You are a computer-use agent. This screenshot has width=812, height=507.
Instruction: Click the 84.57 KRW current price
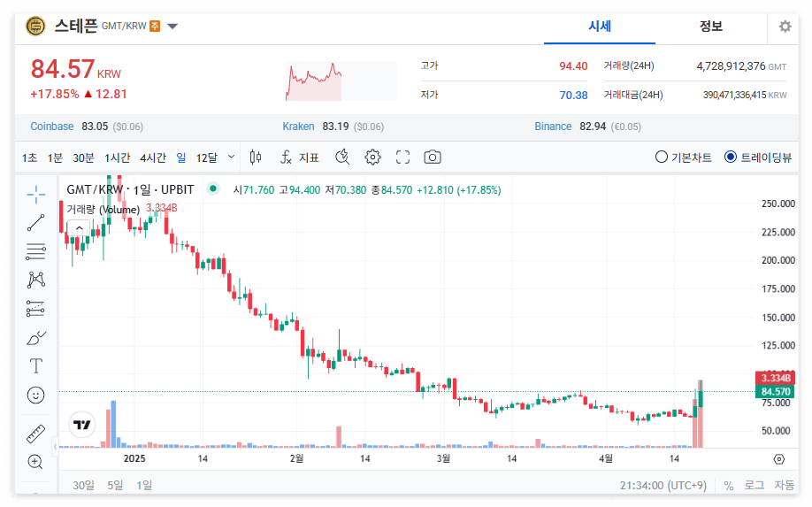click(75, 69)
